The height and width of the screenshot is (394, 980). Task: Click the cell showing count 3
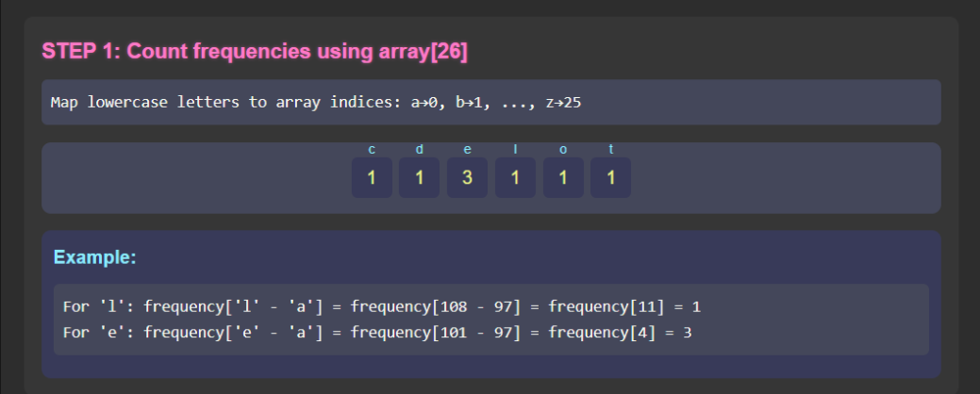pyautogui.click(x=467, y=177)
